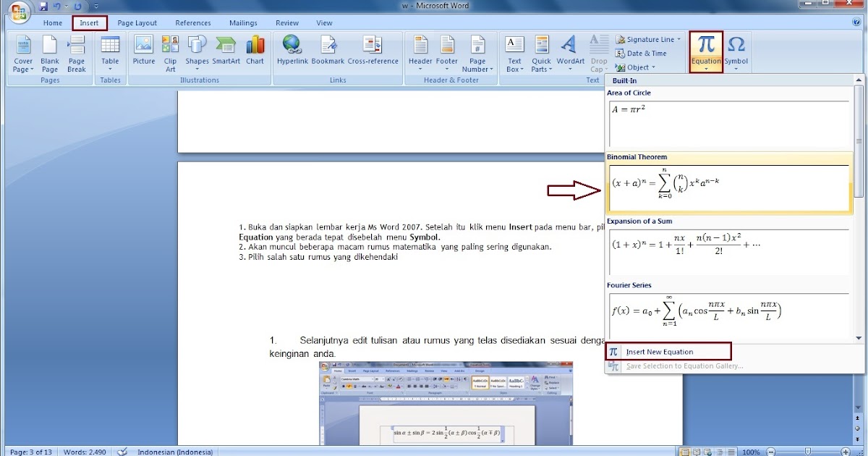Add a Signature Line
The image size is (868, 456).
(646, 39)
